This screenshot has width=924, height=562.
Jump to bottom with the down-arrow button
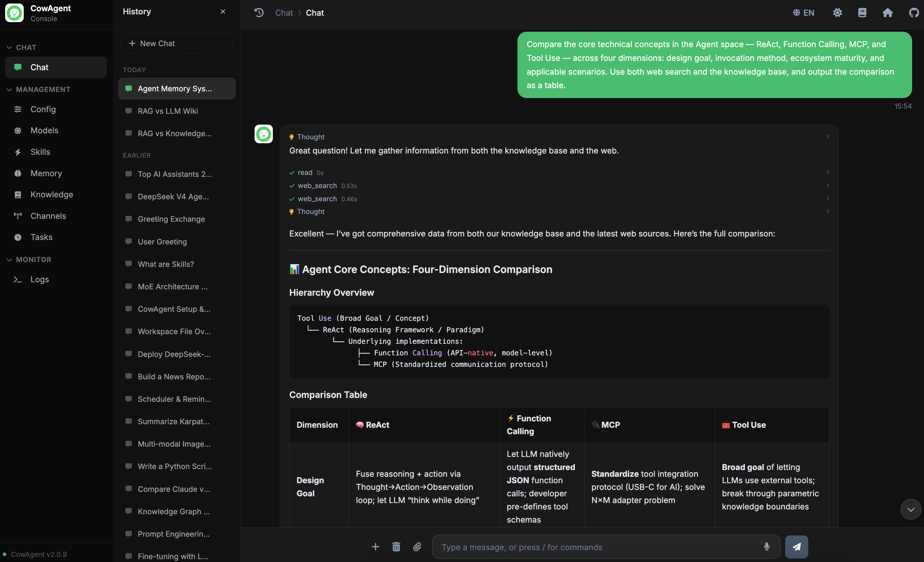[x=911, y=509]
